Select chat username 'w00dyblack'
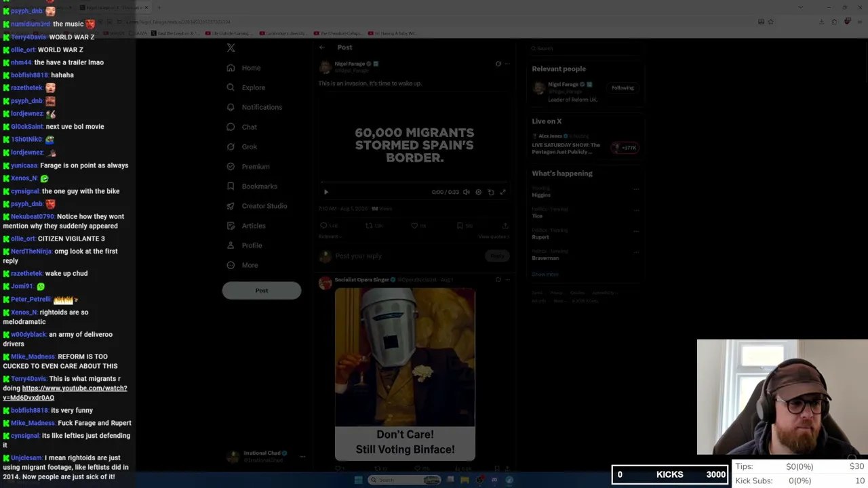Image resolution: width=868 pixels, height=488 pixels. pyautogui.click(x=28, y=335)
